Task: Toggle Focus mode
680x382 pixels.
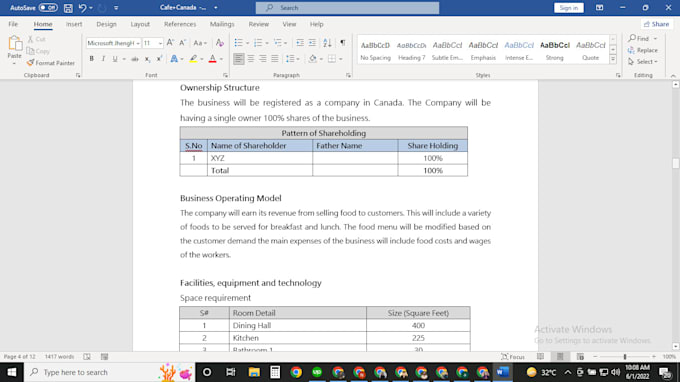Action: 513,356
